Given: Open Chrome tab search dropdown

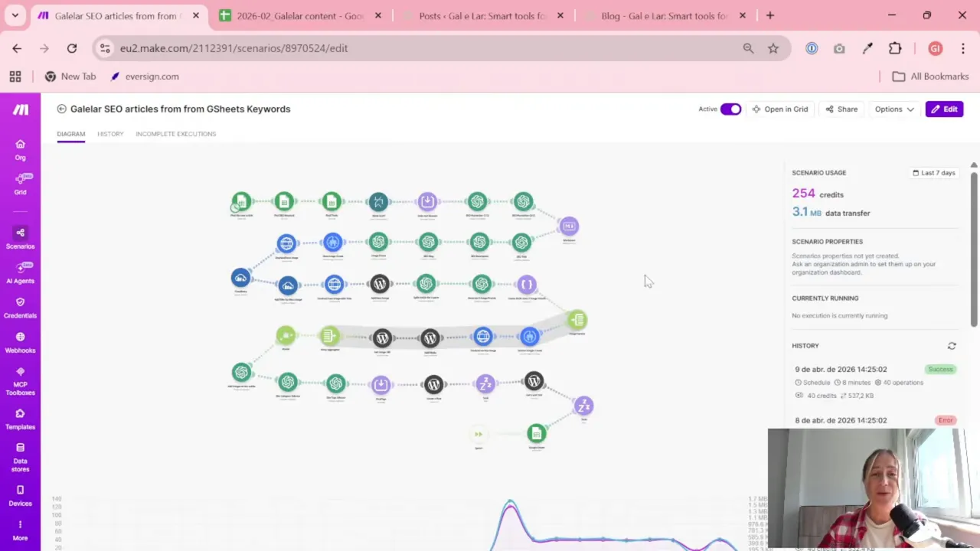Looking at the screenshot, I should point(15,15).
